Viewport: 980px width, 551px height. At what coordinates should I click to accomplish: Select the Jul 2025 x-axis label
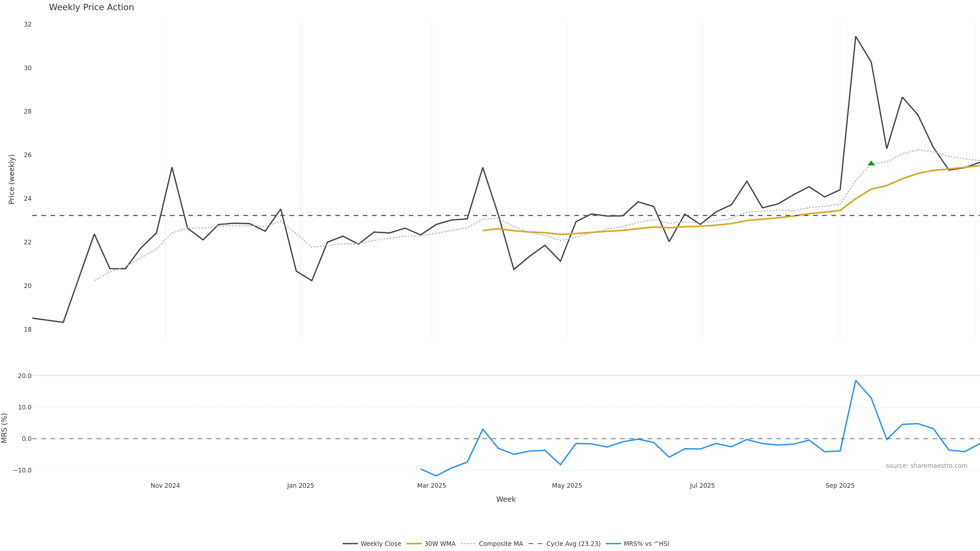(702, 486)
